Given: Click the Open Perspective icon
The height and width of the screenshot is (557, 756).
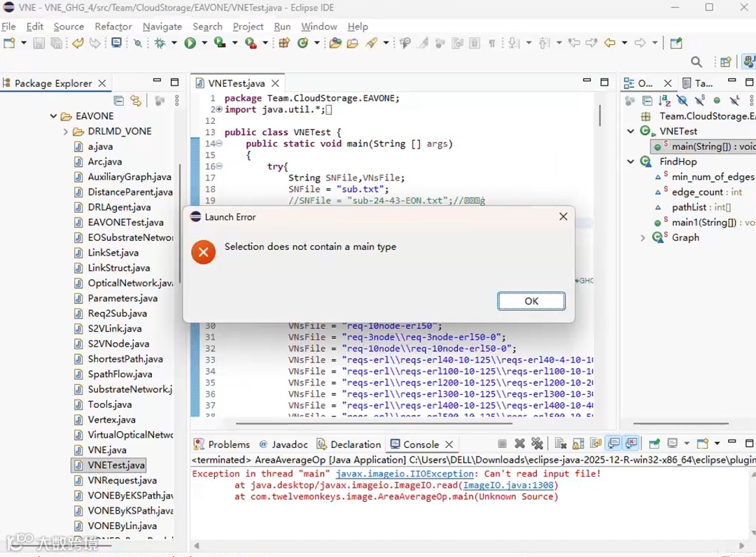Looking at the screenshot, I should pyautogui.click(x=725, y=62).
